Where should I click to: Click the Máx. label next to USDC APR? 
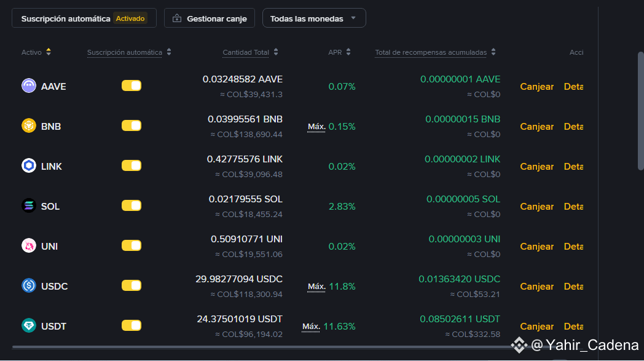(316, 287)
